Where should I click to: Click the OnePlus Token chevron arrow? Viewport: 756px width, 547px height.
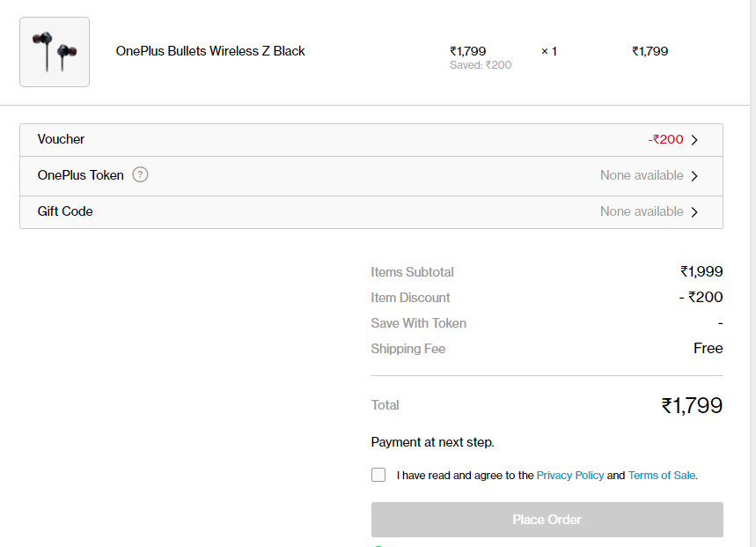(694, 175)
